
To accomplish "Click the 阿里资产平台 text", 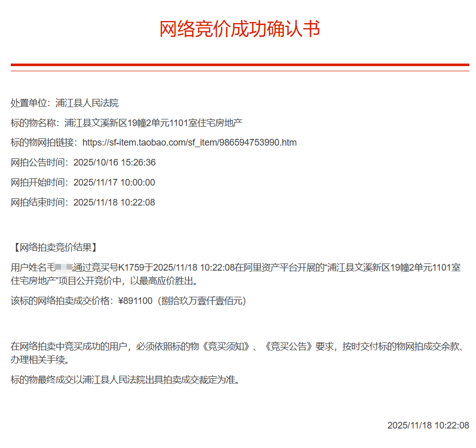I will (267, 268).
